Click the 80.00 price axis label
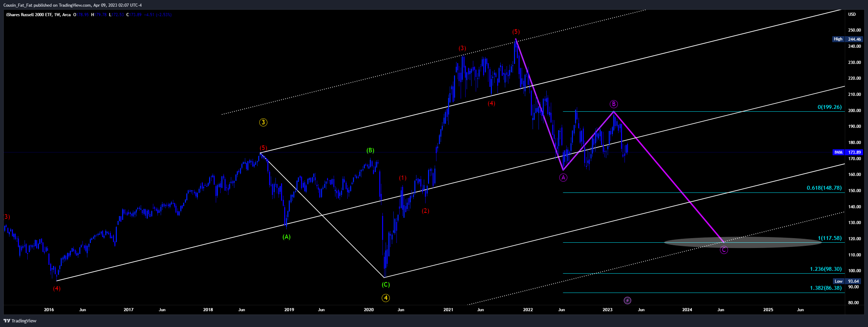Screen dimensions: 868x327 [854, 303]
